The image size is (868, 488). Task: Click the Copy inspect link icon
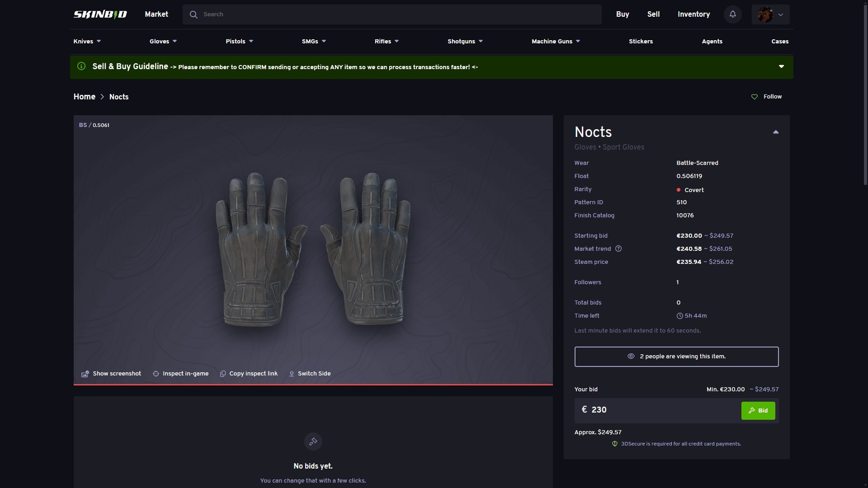point(222,374)
